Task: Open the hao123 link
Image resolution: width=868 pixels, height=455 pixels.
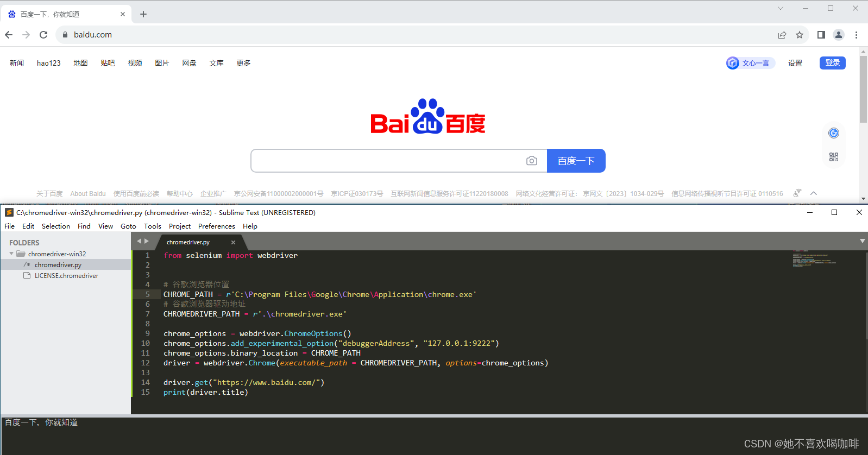Action: 49,63
